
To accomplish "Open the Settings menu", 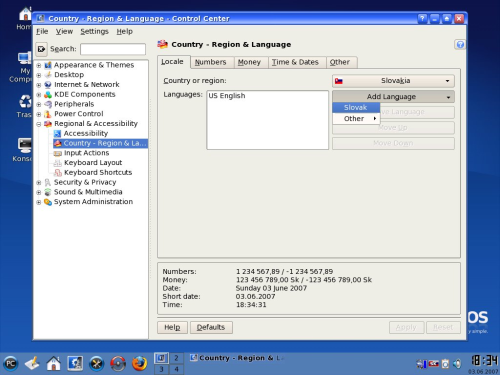I will click(94, 31).
